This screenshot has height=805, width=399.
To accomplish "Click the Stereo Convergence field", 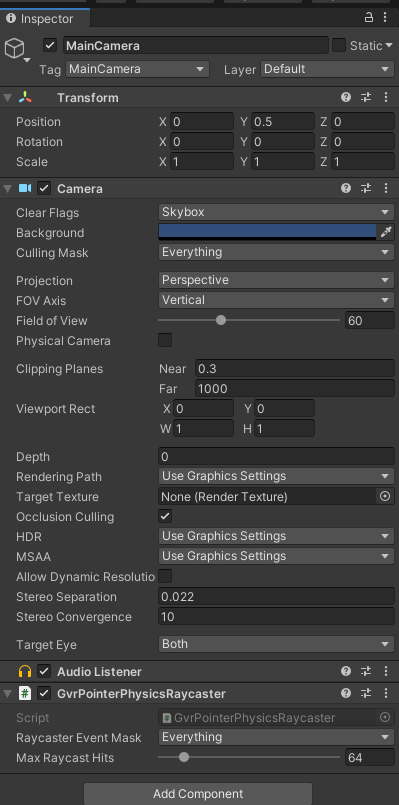I will click(276, 617).
